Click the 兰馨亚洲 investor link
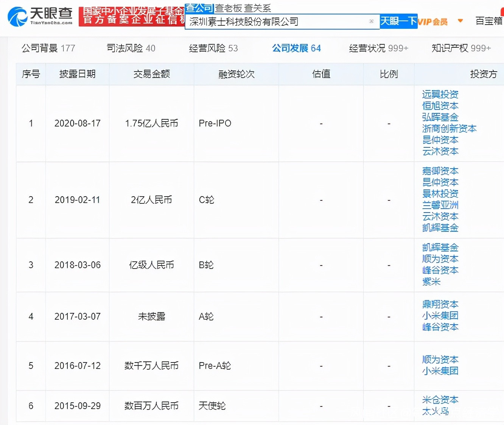 click(440, 205)
